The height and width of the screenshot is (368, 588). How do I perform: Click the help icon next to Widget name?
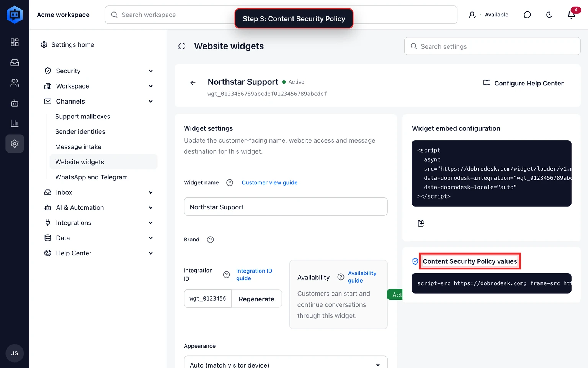tap(230, 182)
